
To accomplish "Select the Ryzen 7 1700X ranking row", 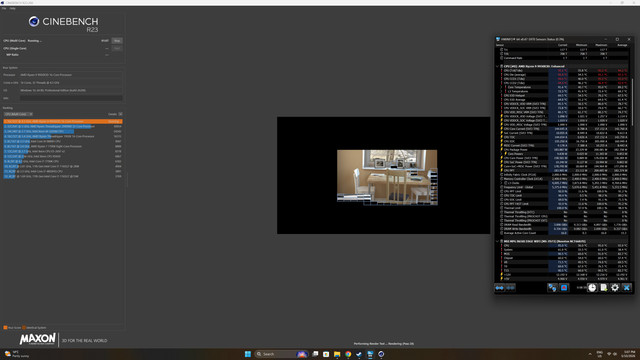I will 63,146.
